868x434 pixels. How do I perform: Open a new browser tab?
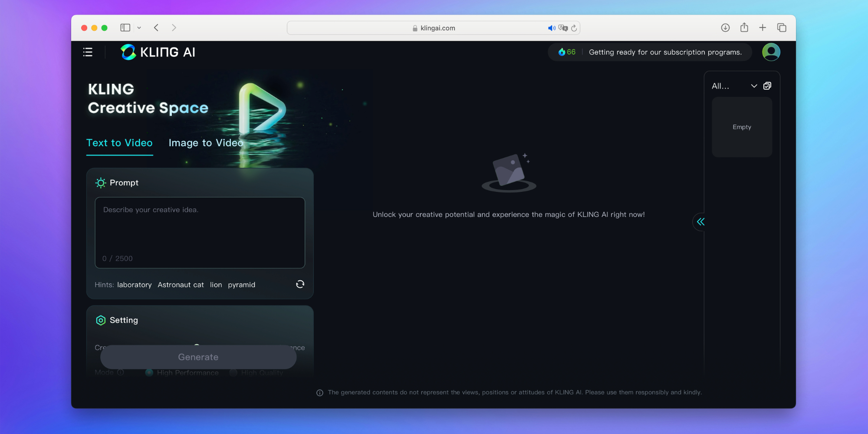(763, 28)
